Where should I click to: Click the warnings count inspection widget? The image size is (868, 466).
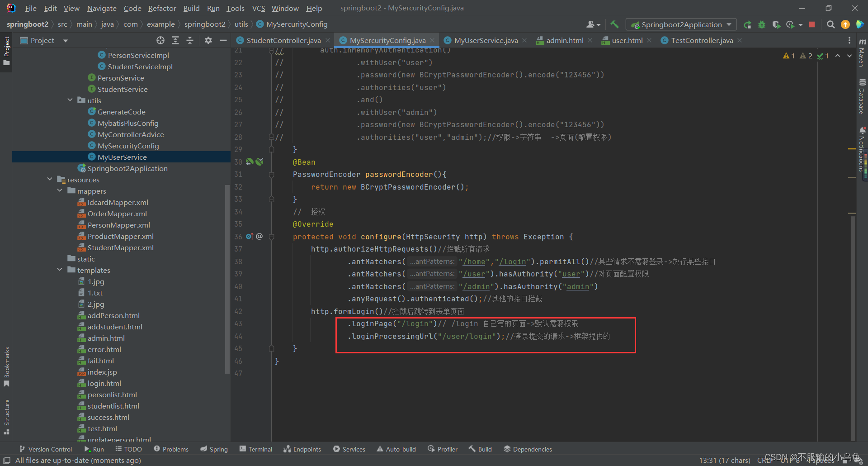(806, 56)
